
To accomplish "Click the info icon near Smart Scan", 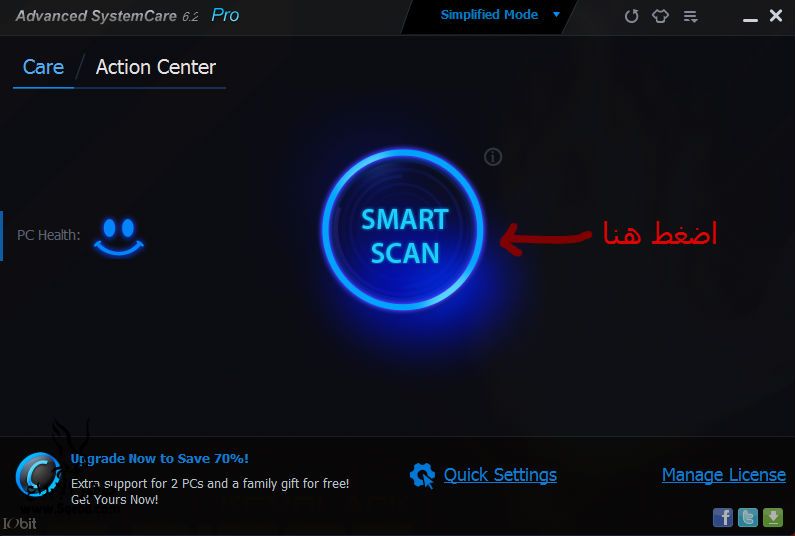I will pyautogui.click(x=493, y=157).
